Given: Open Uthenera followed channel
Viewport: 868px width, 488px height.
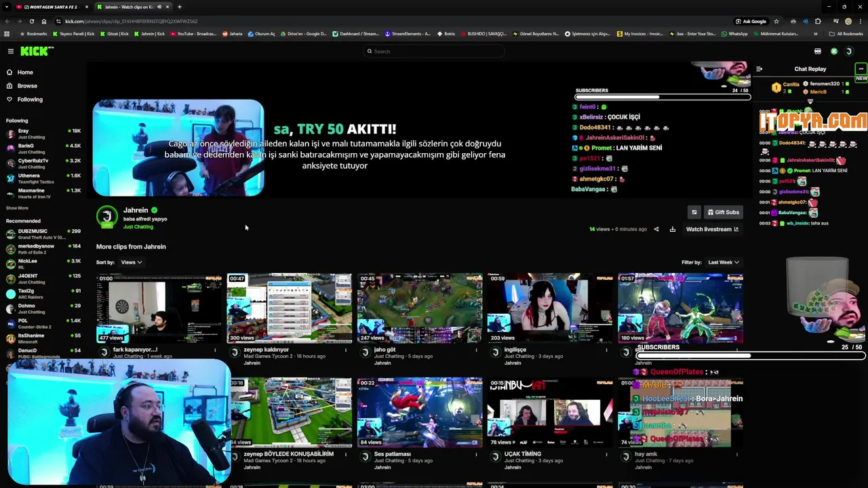Looking at the screenshot, I should point(43,178).
